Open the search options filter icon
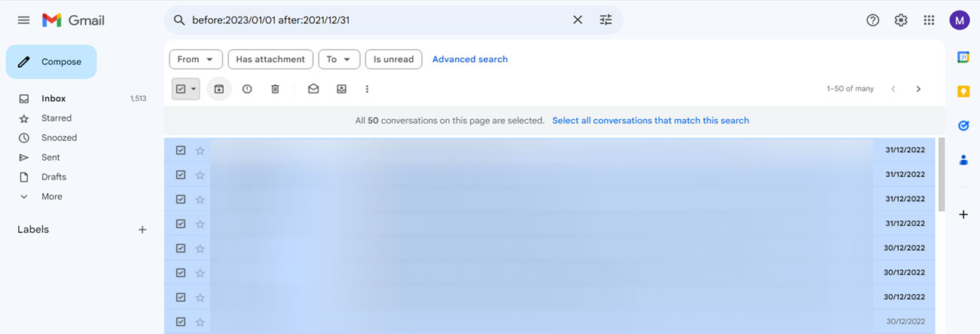Viewport: 980px width, 334px height. (x=606, y=20)
